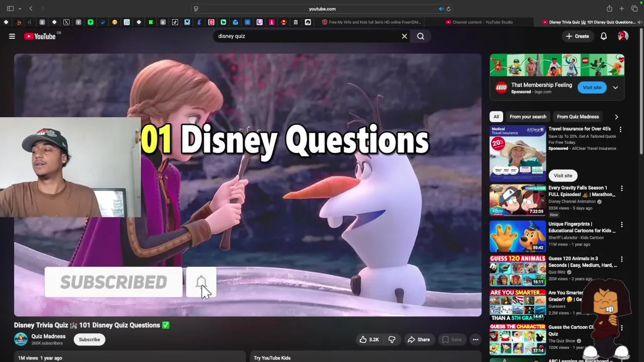
Task: Click the Create button
Action: [578, 36]
